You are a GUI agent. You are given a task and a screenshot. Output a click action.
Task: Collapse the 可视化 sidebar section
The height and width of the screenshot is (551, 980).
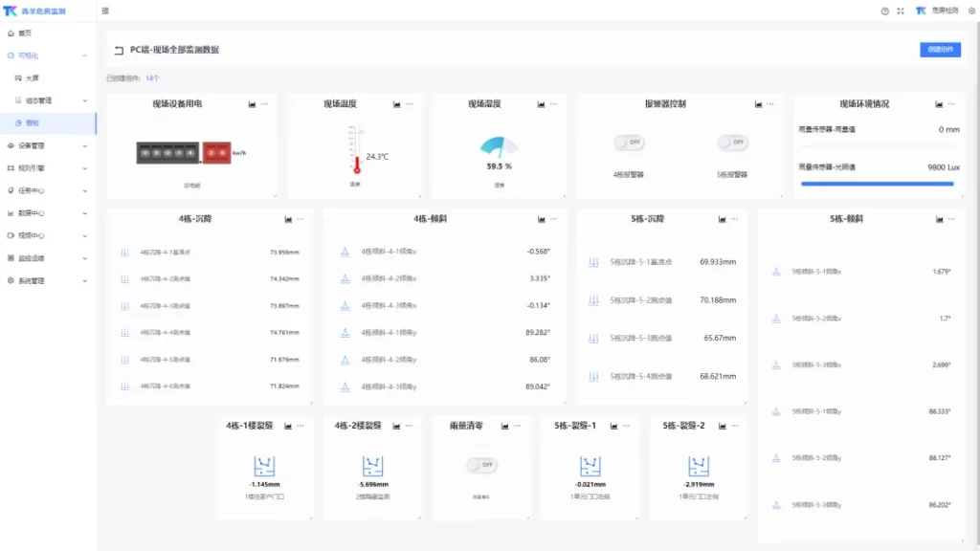pos(38,54)
